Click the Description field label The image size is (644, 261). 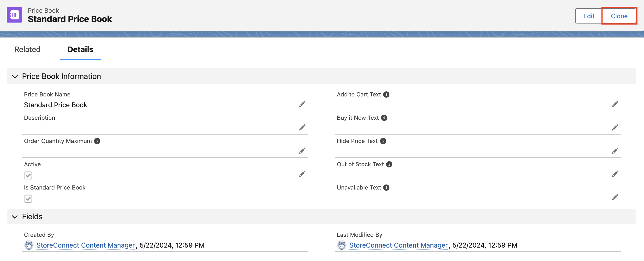pos(40,118)
